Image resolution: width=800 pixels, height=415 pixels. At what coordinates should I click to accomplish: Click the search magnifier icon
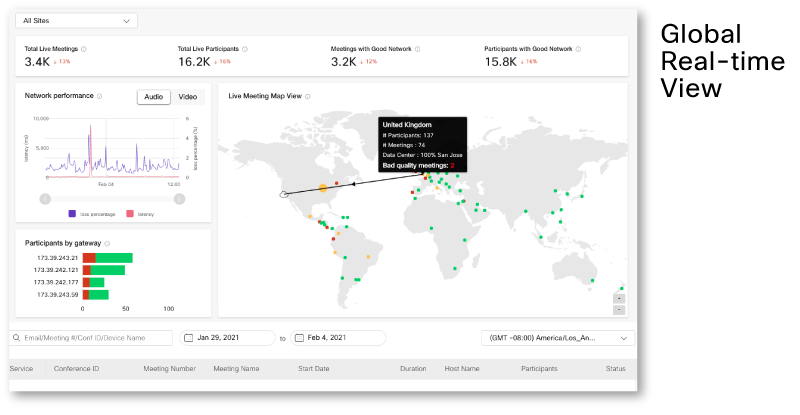click(x=16, y=338)
